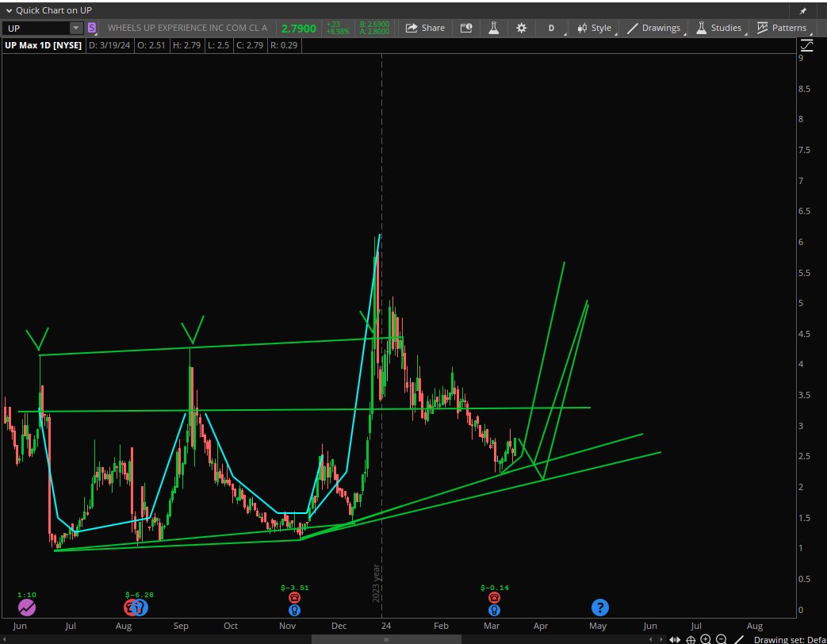
Task: Click the UP symbol input field
Action: (x=37, y=28)
